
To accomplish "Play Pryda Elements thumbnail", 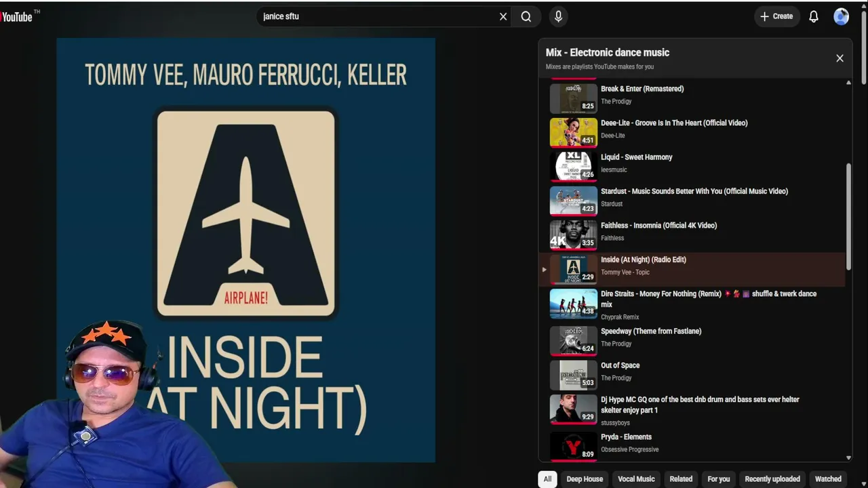I will tap(574, 447).
